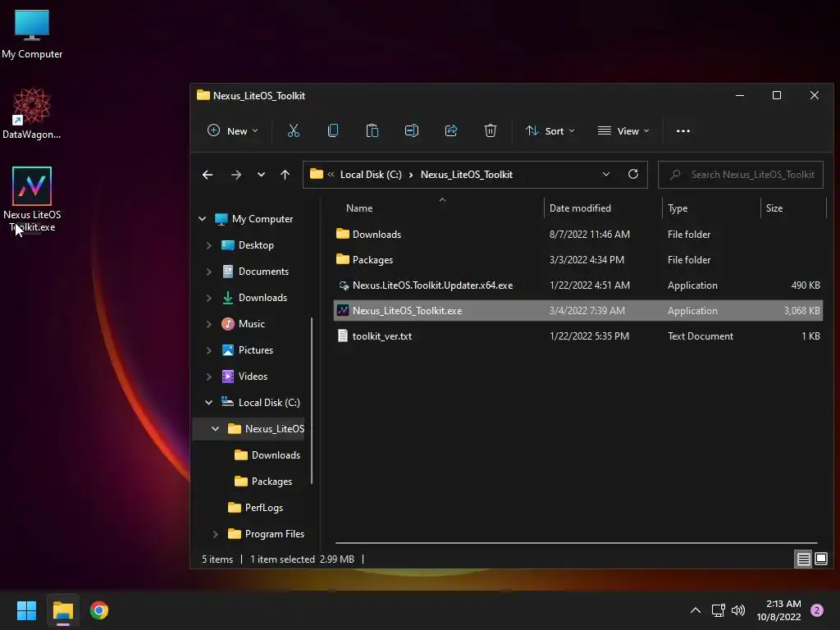840x630 pixels.
Task: Click the file list horizontal scrollbar
Action: point(577,543)
